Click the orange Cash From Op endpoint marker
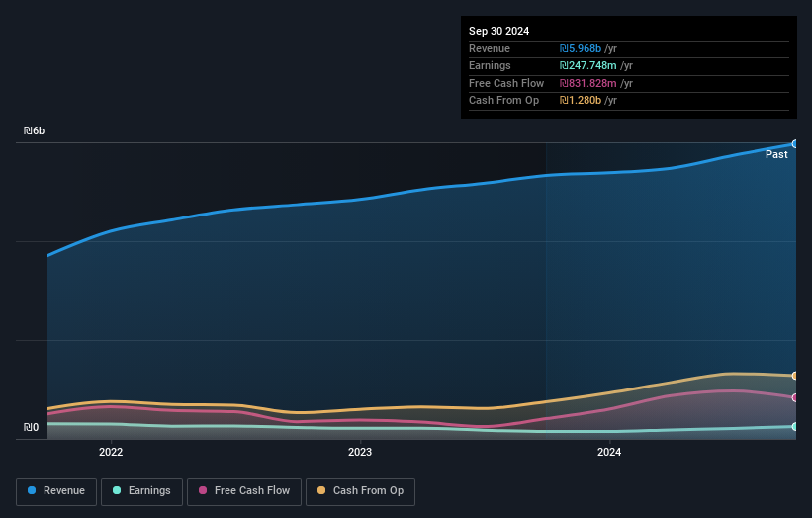 pyautogui.click(x=795, y=376)
